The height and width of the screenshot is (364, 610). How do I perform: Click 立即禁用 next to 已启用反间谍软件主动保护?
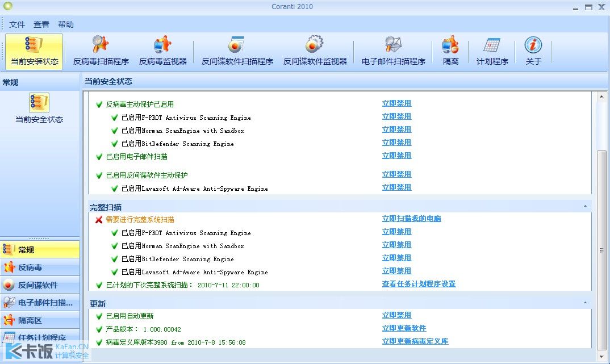(396, 174)
